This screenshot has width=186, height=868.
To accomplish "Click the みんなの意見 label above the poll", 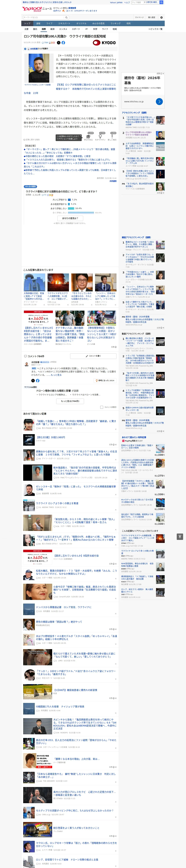I will (30, 187).
